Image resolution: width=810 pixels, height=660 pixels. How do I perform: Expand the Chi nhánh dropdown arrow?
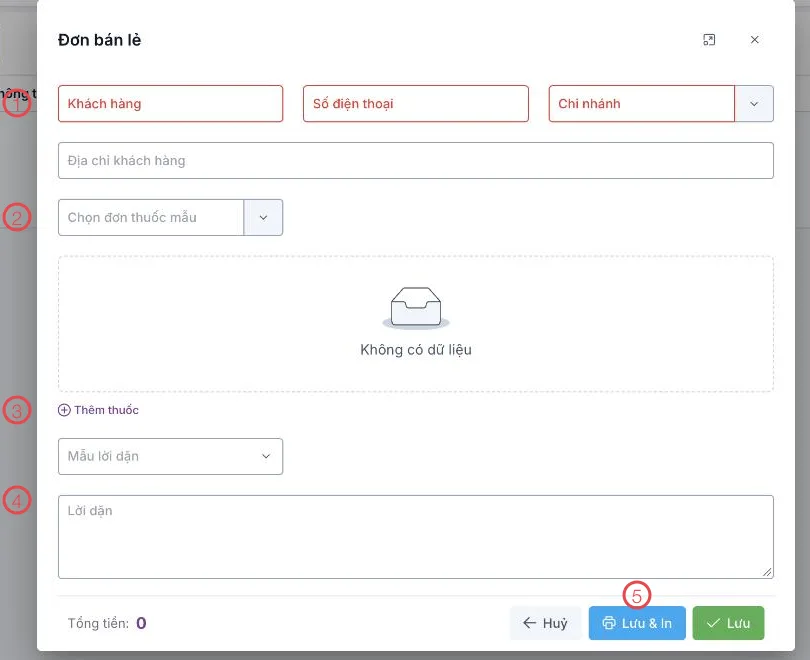click(754, 104)
